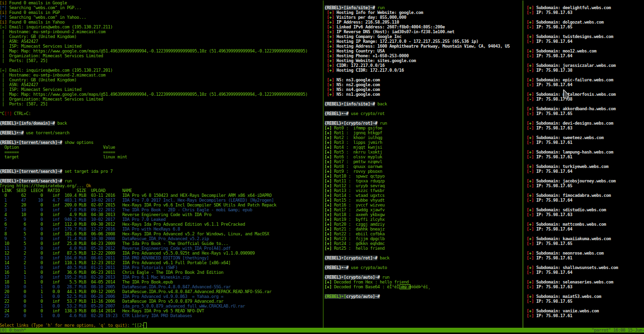The image size is (644, 334).
Task: Click 'Decoded from Hex : hello friend' line
Action: [x=367, y=282]
